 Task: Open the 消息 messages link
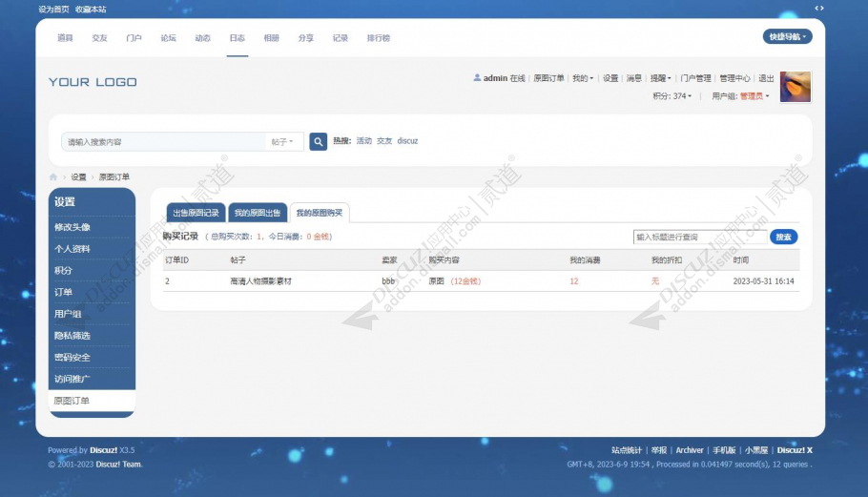tap(634, 78)
